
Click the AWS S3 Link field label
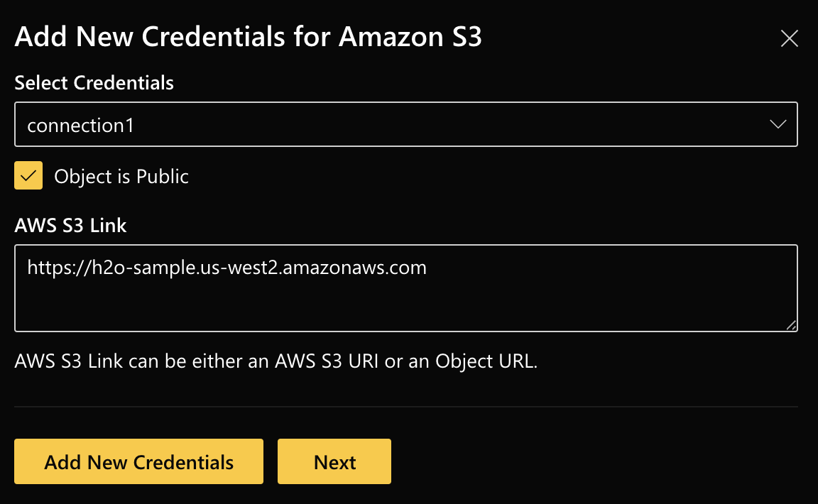pos(70,226)
